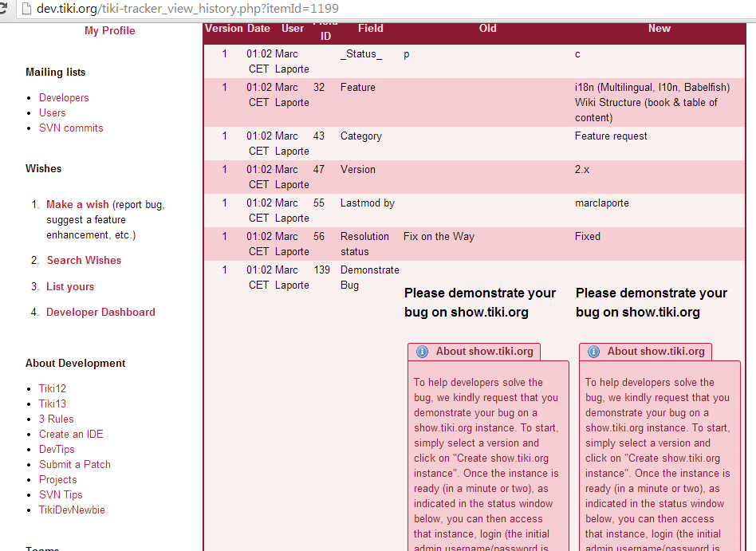The height and width of the screenshot is (551, 756).
Task: Open the SVN commits link
Action: pos(71,128)
